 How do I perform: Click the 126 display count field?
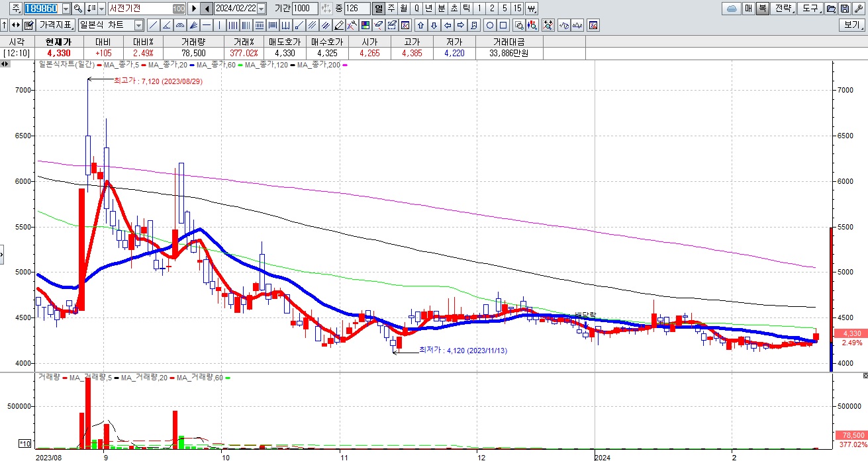pyautogui.click(x=357, y=9)
